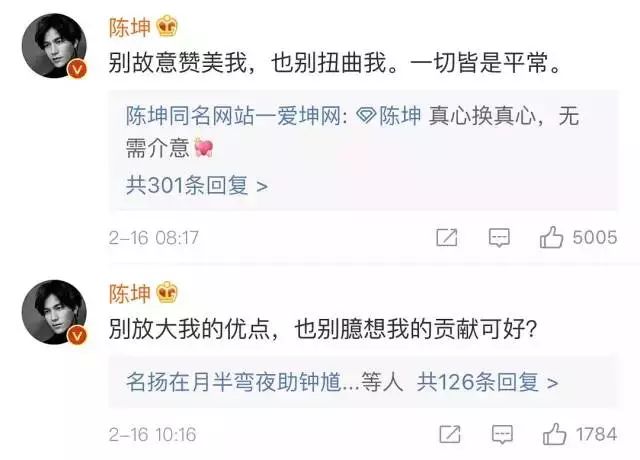Click the 5005 like count
Image resolution: width=640 pixels, height=460 pixels.
[595, 237]
